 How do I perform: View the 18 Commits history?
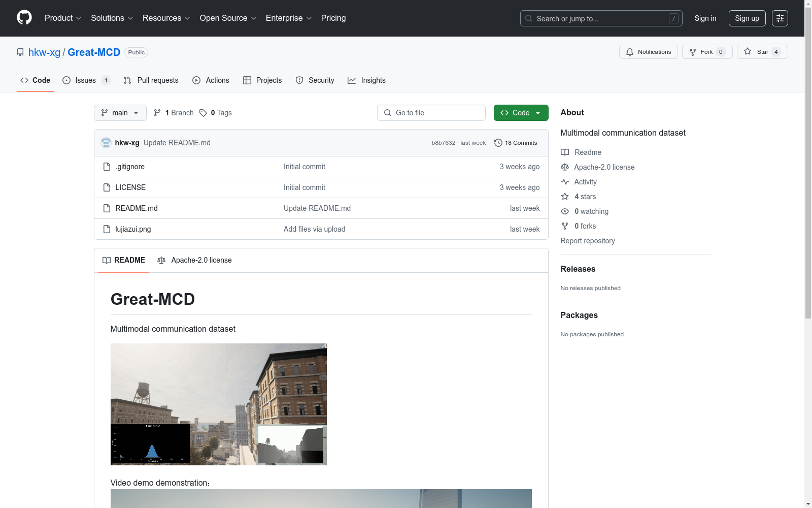click(x=516, y=143)
